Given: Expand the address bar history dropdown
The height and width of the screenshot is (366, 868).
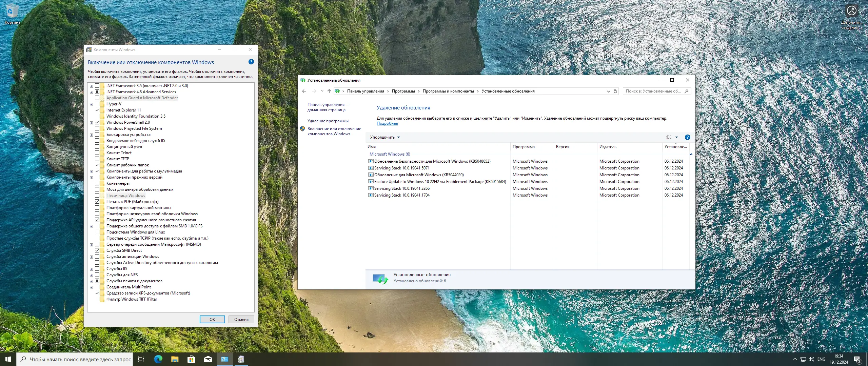Looking at the screenshot, I should pyautogui.click(x=608, y=91).
